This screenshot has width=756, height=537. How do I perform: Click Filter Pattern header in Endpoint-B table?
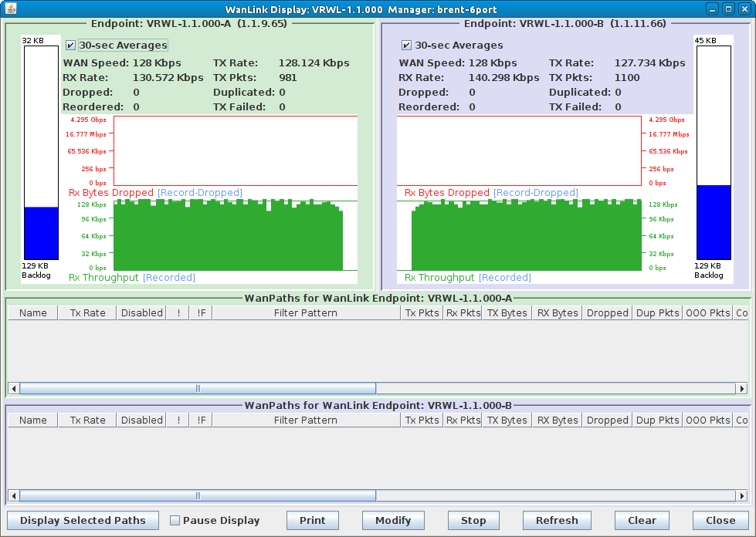pos(306,420)
